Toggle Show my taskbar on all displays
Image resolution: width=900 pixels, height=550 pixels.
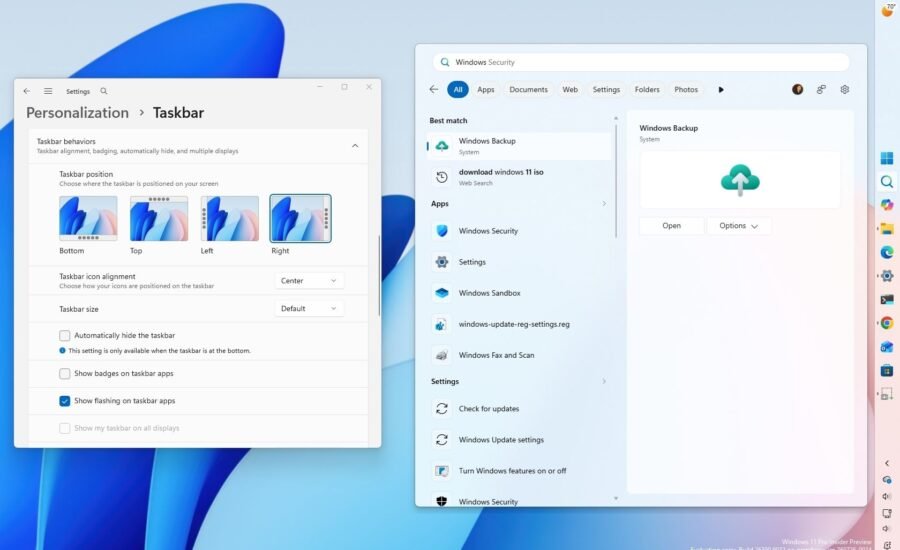(x=65, y=428)
